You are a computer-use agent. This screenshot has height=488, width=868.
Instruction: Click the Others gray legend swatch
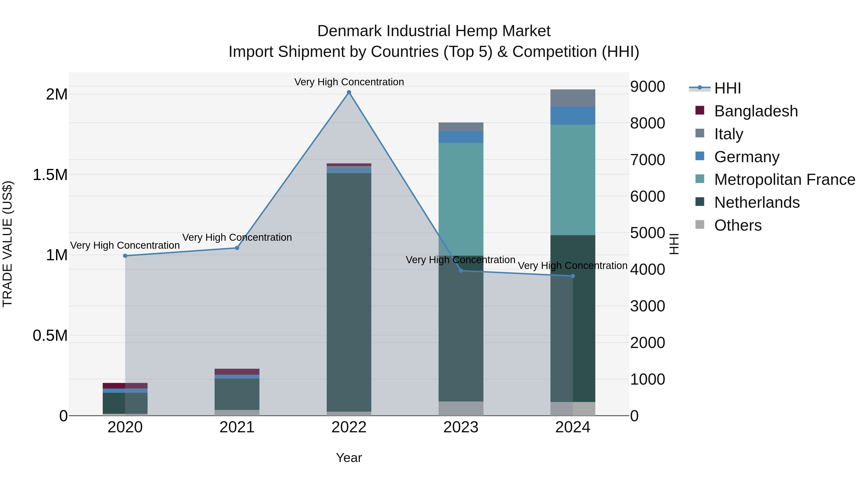700,225
